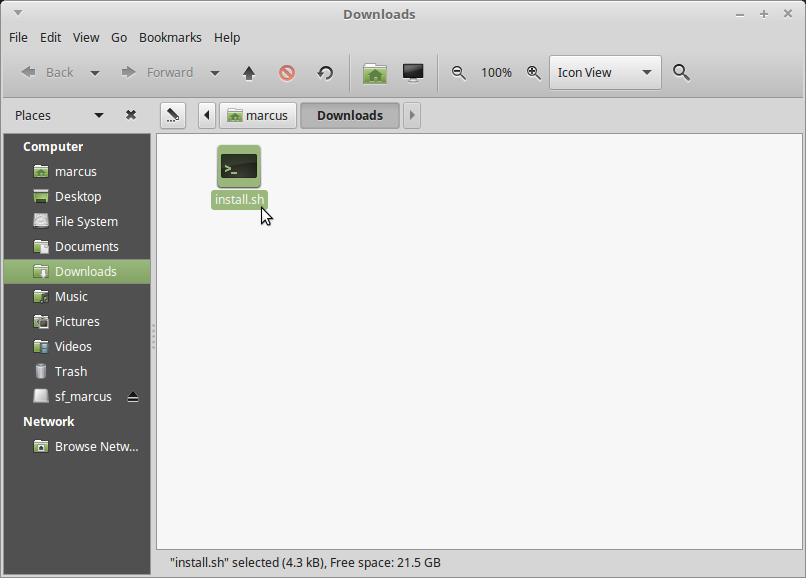
Task: Click the status bar selection text
Action: tap(305, 563)
